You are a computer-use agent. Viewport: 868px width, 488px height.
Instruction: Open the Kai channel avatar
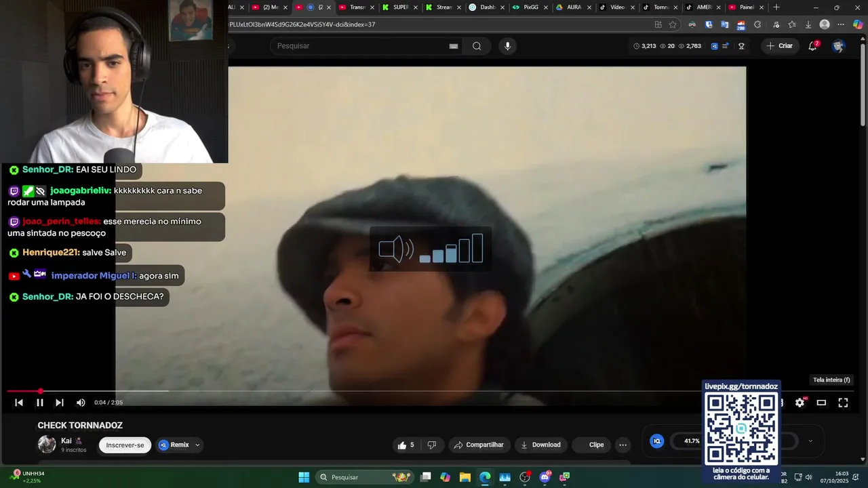[47, 445]
